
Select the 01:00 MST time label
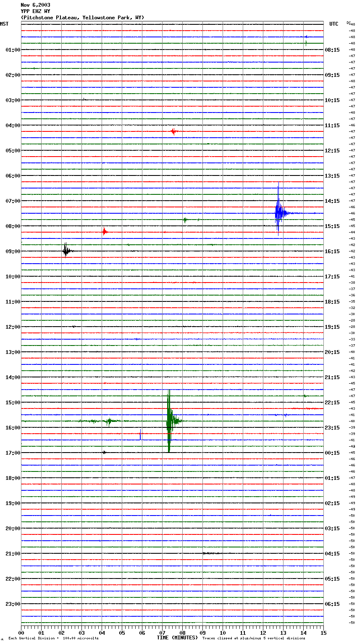coord(13,50)
